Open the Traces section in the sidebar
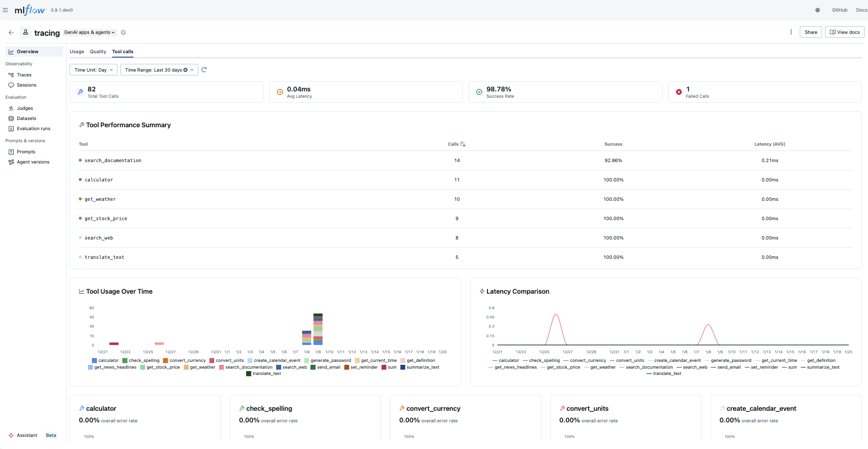The width and height of the screenshot is (868, 449). (x=23, y=75)
